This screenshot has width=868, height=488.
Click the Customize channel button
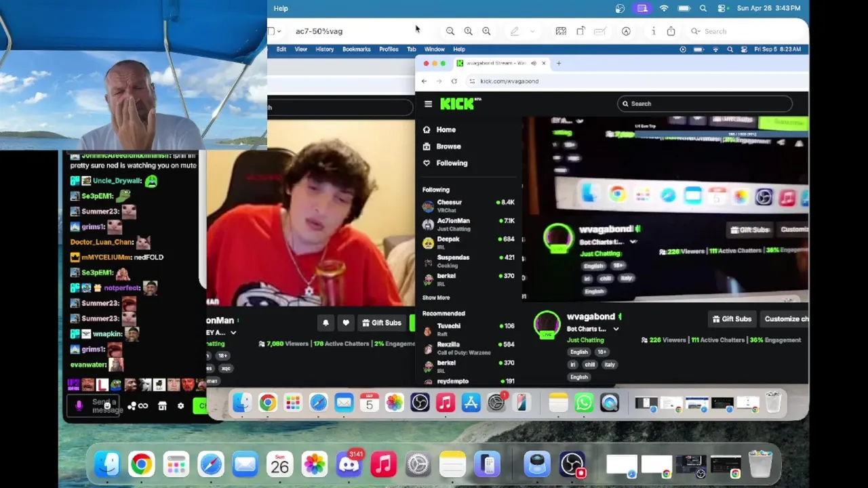pos(786,319)
